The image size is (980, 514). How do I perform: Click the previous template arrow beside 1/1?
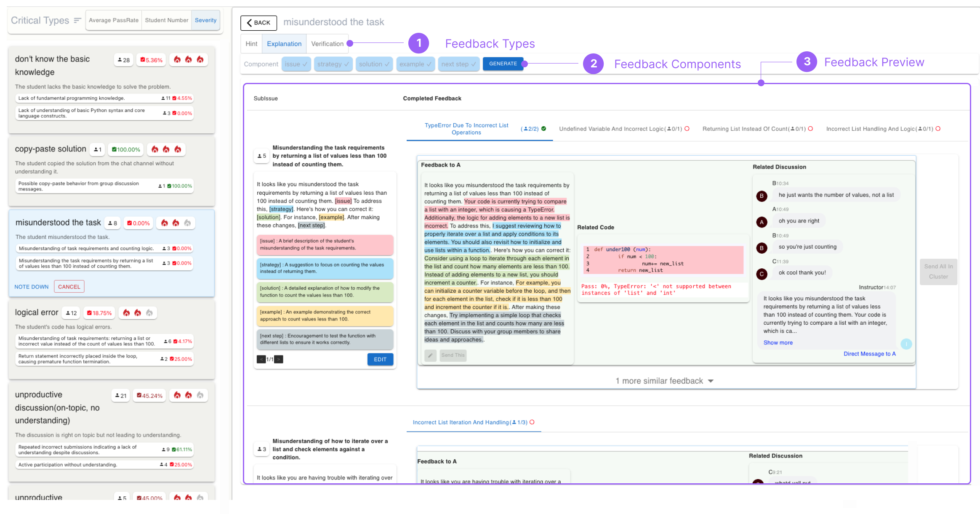pyautogui.click(x=261, y=359)
